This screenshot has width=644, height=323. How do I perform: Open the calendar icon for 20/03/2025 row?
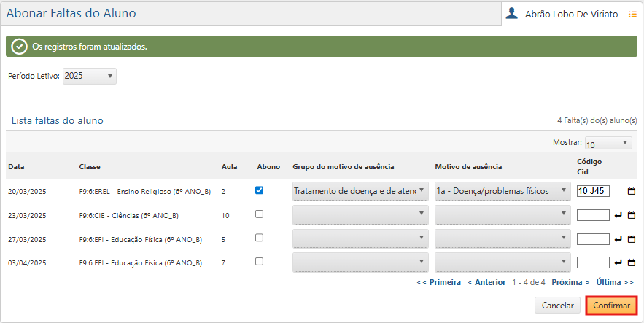[x=632, y=191]
